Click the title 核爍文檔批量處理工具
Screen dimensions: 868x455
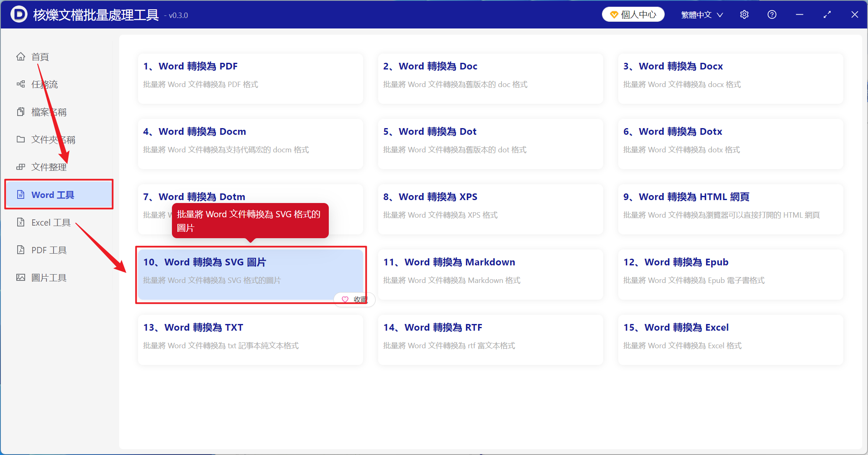(96, 15)
